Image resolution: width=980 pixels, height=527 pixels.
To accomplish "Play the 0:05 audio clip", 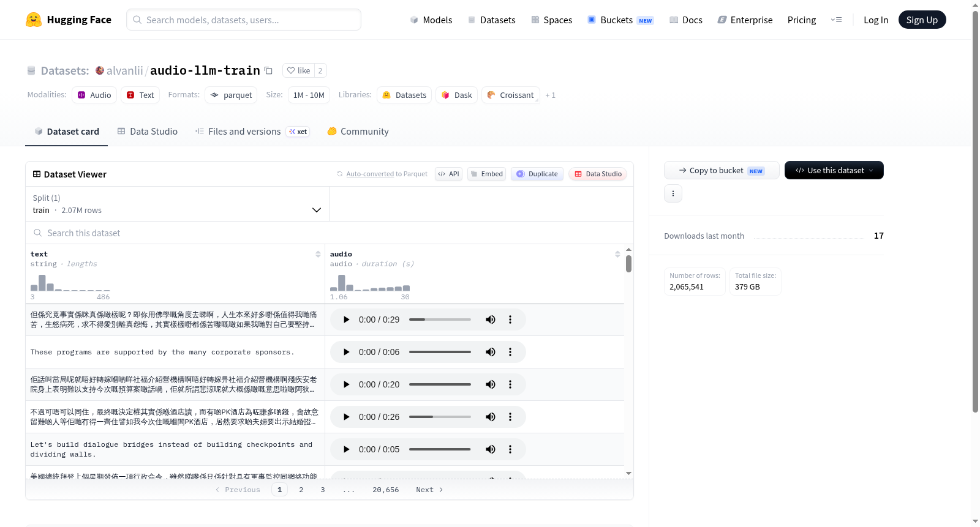I will (x=346, y=449).
